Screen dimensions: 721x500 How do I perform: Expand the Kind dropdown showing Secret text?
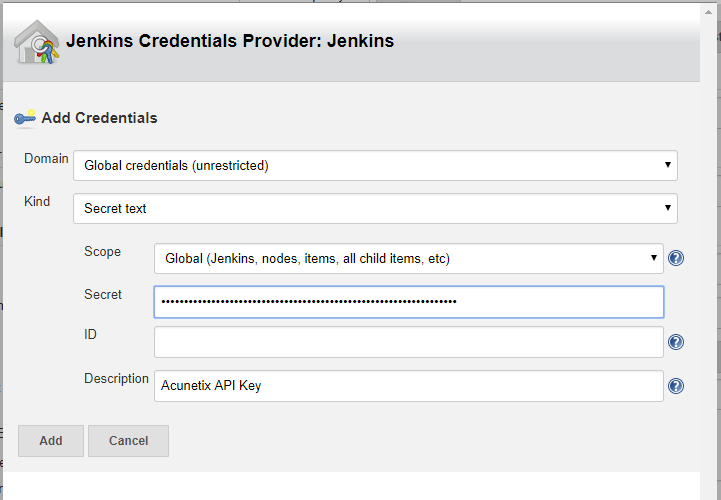coord(375,208)
